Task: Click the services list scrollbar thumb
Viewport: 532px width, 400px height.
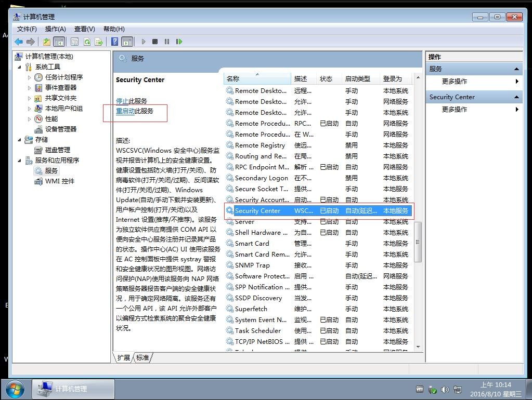Action: pyautogui.click(x=418, y=242)
